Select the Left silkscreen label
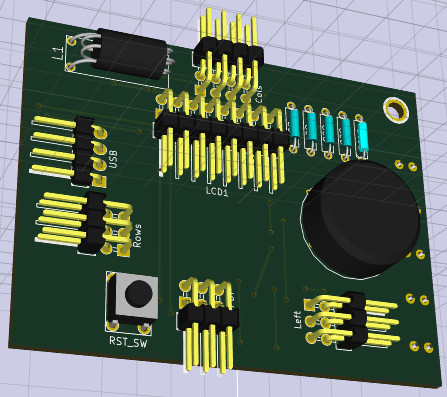 tap(298, 320)
